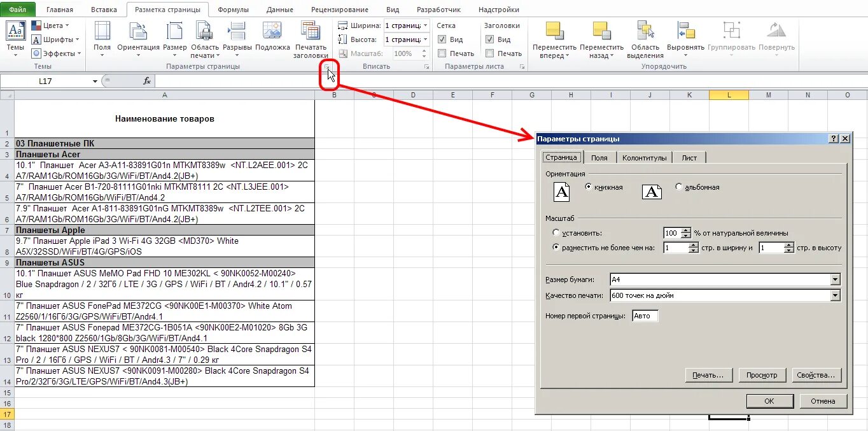Image resolution: width=868 pixels, height=431 pixels.
Task: Toggle Заголовки Вид headings checkbox
Action: [x=489, y=39]
